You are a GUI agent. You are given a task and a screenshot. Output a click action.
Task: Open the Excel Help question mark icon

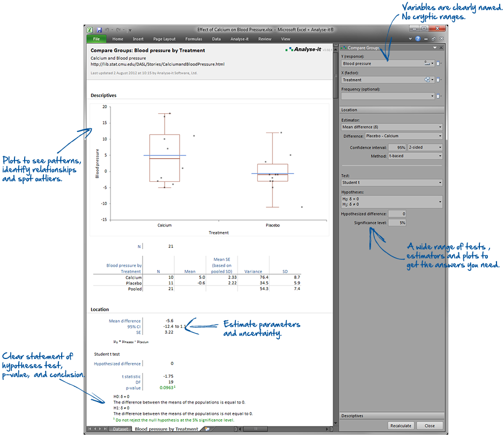click(x=418, y=39)
